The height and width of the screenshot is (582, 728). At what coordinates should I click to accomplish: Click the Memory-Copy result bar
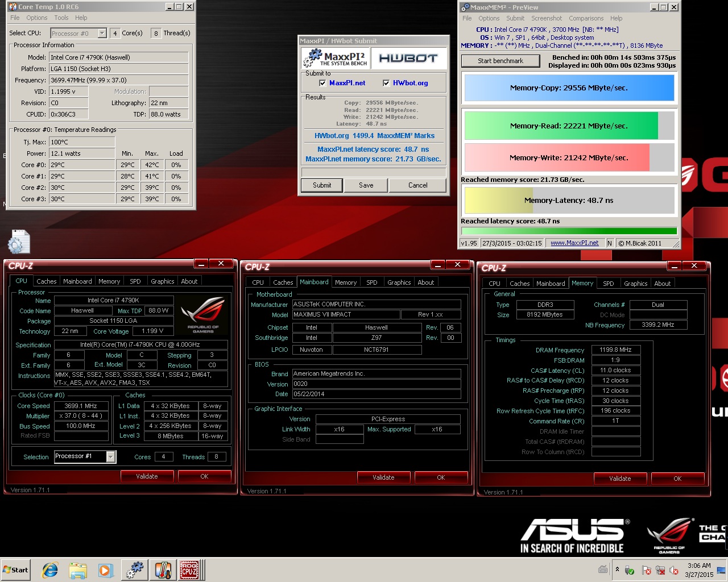(x=569, y=88)
